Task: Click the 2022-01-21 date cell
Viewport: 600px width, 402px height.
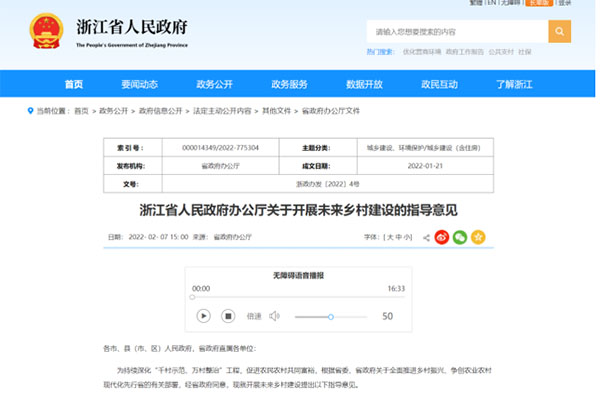Action: tap(425, 166)
